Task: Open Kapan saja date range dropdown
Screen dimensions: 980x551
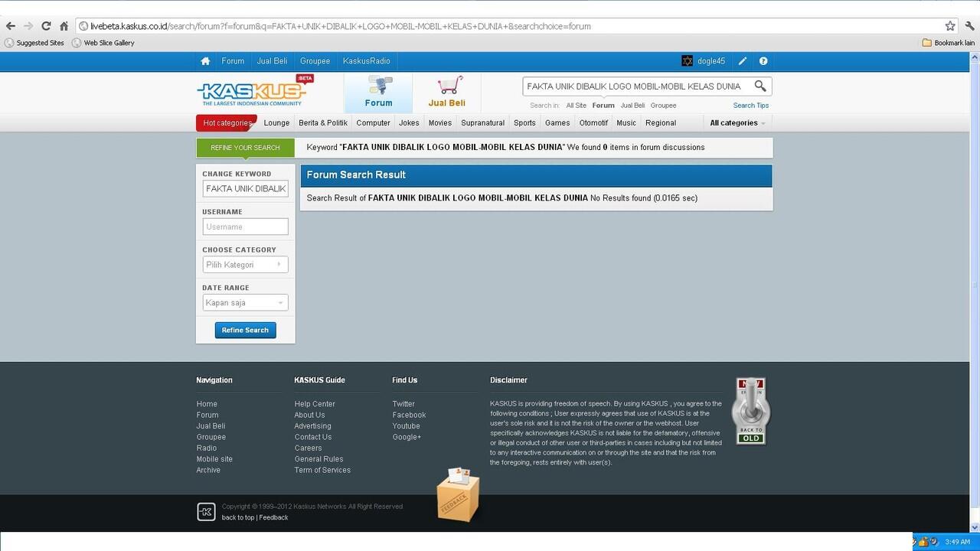Action: [x=245, y=303]
